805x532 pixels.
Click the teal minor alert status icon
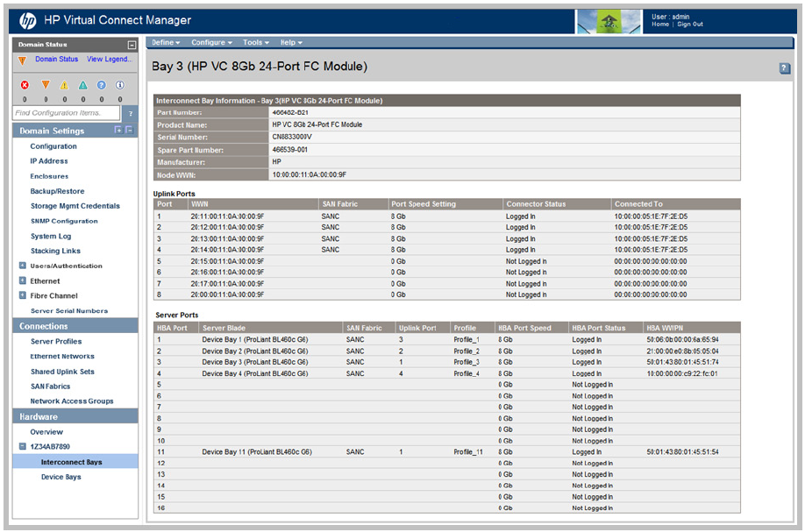(82, 85)
